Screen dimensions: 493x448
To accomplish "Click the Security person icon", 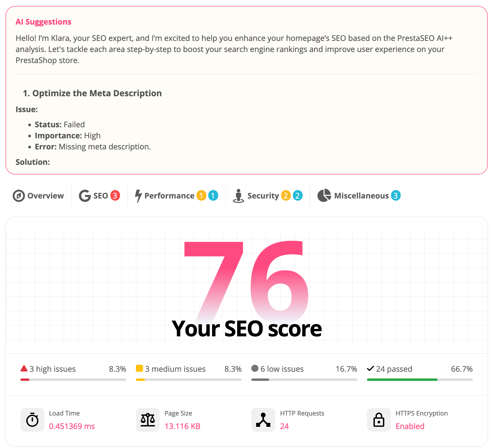I will click(239, 195).
